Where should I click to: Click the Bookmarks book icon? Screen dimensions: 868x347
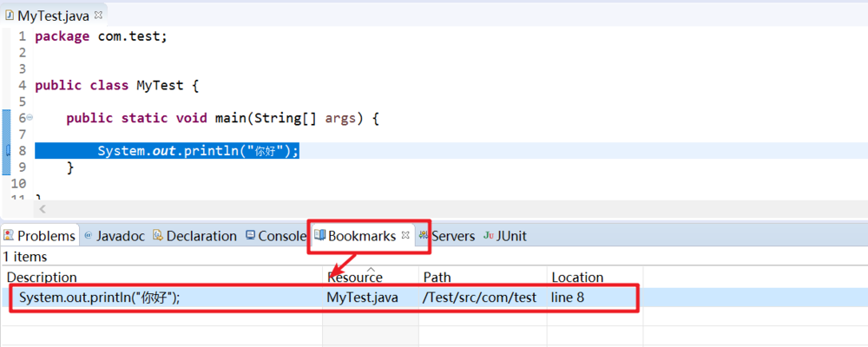(319, 235)
